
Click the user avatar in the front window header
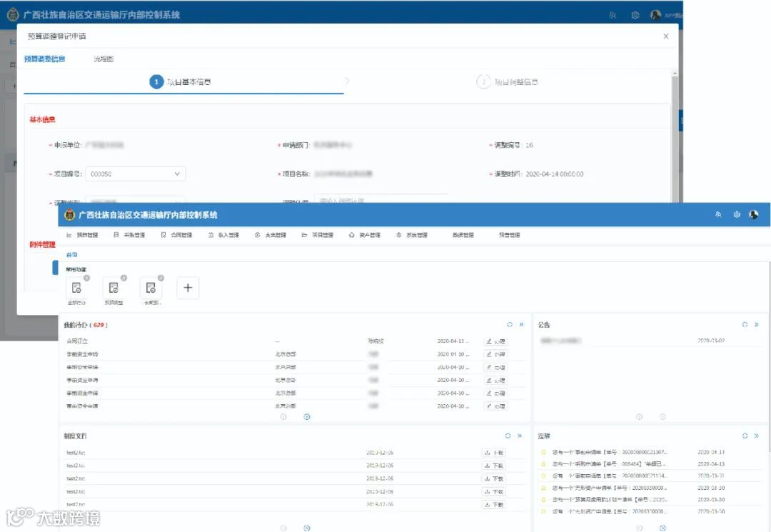click(753, 215)
